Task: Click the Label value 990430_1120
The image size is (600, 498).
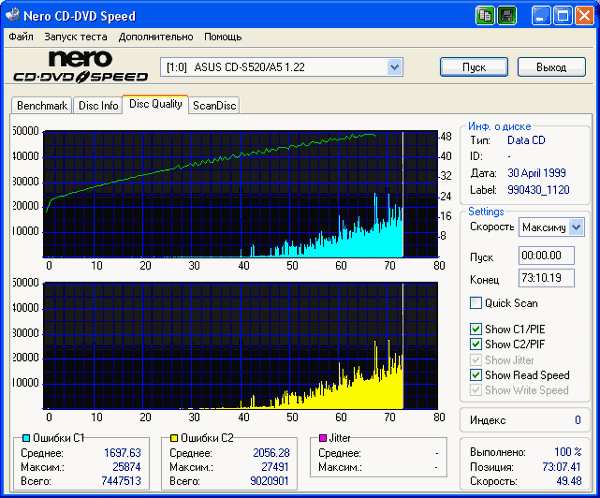Action: [x=538, y=190]
